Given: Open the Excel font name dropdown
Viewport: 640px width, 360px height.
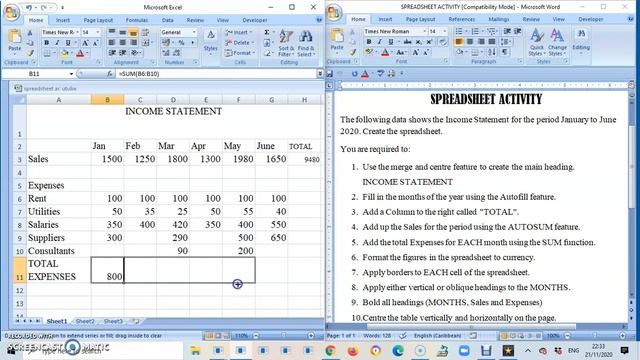Looking at the screenshot, I should 77,32.
